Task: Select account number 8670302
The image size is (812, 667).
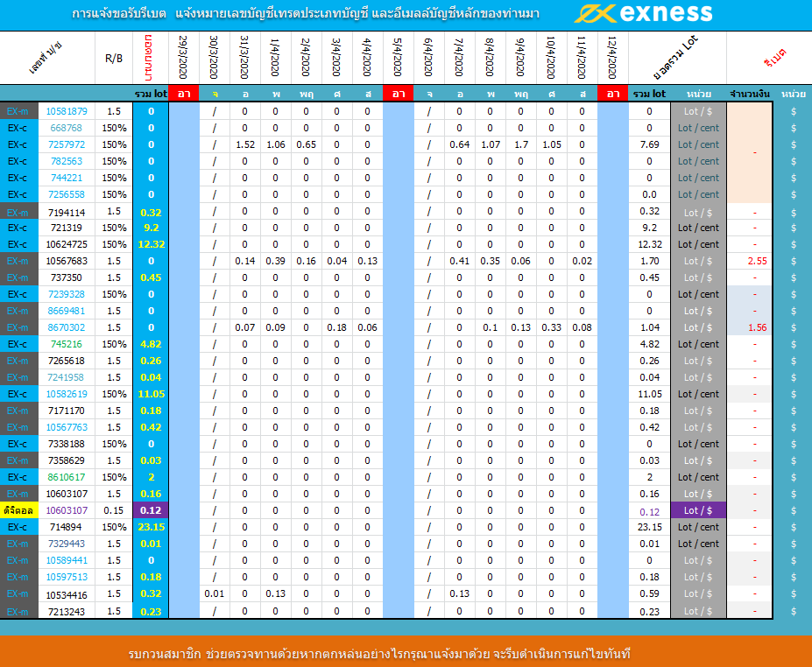Action: tap(67, 327)
